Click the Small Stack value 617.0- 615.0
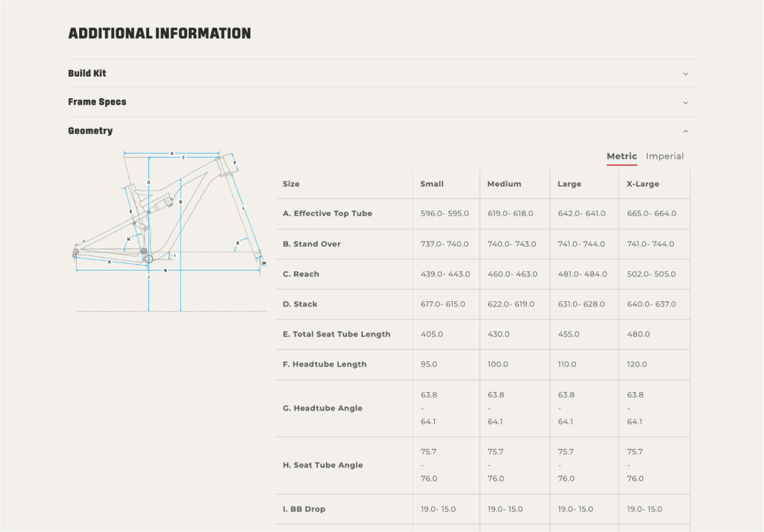The width and height of the screenshot is (764, 532). 443,304
